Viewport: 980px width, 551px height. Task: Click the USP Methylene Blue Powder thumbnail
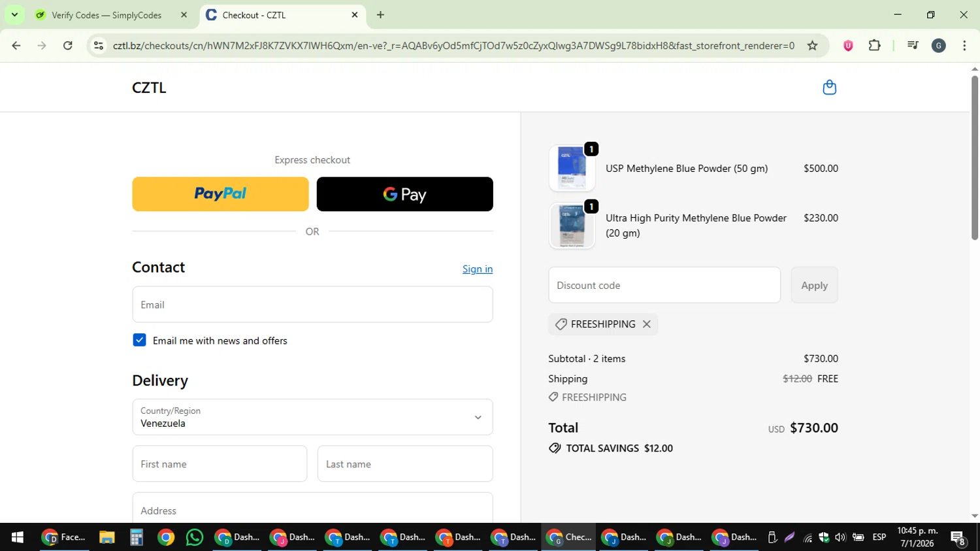[572, 168]
